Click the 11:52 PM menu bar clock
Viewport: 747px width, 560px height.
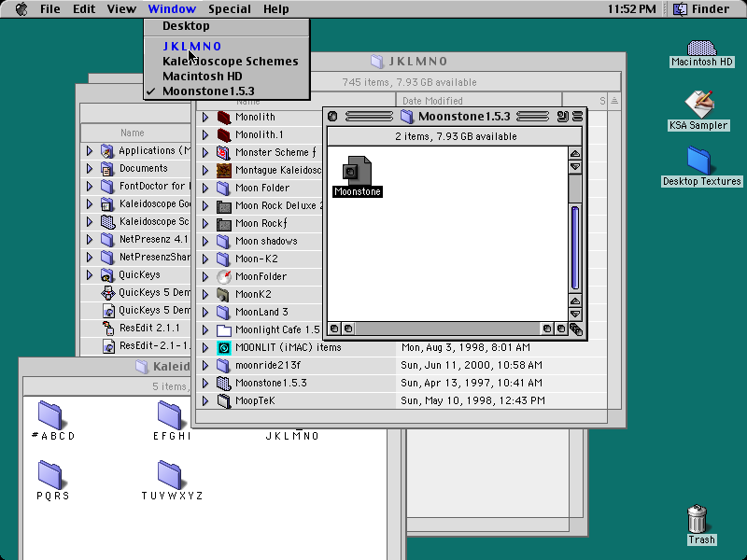(632, 9)
